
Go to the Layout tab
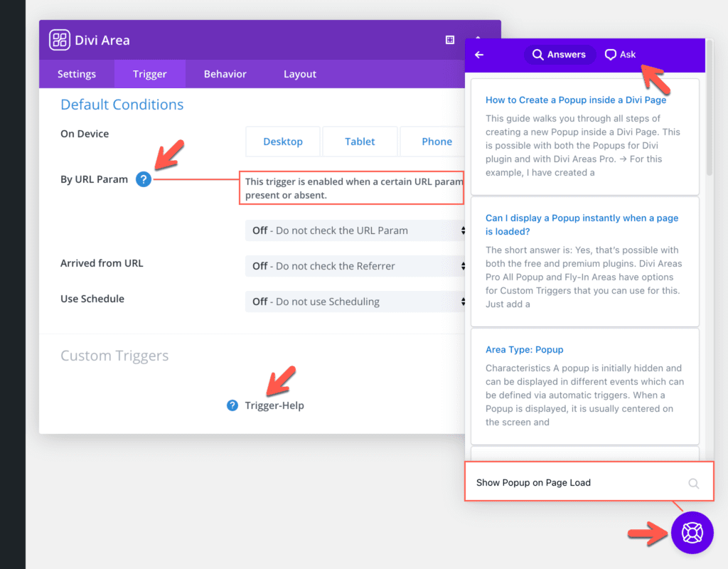300,74
